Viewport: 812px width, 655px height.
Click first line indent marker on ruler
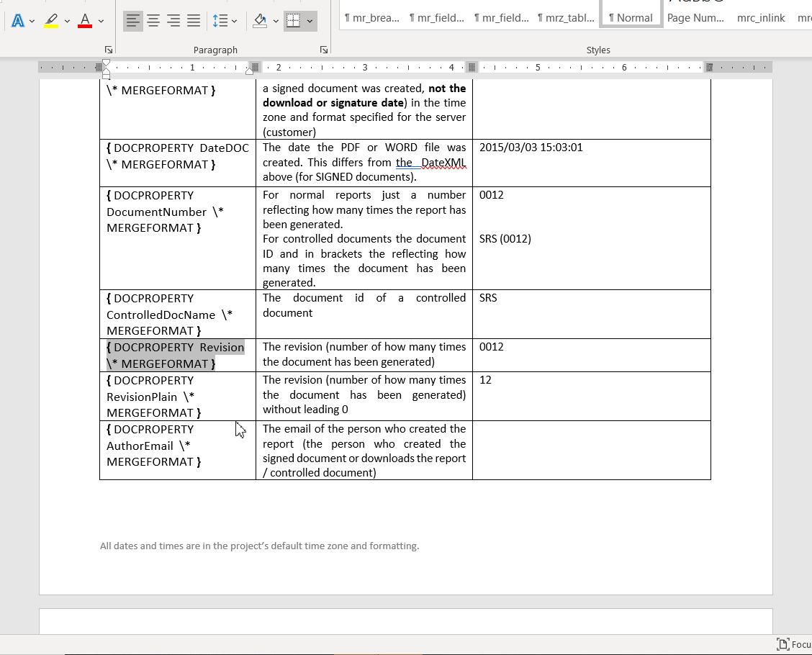point(106,63)
